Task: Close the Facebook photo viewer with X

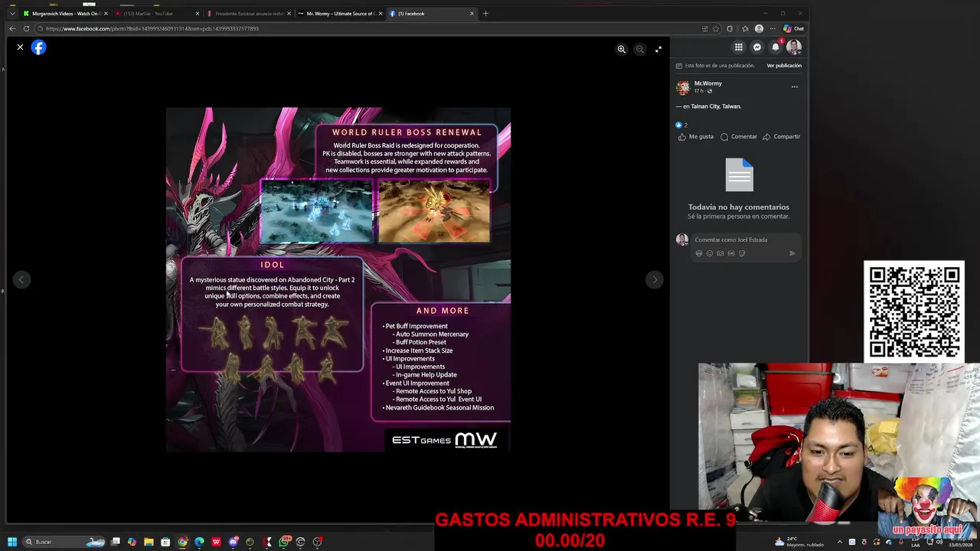Action: [x=20, y=47]
